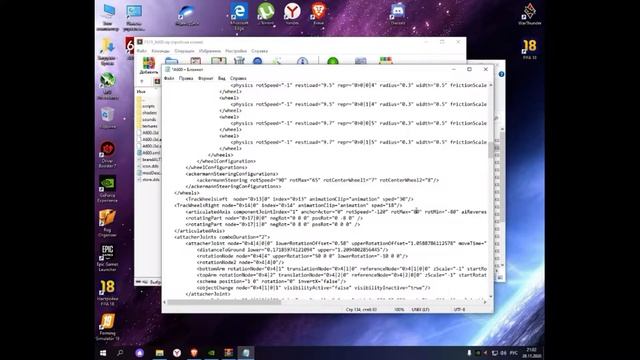
Task: Open the Настройки menu in WinRAR window
Action: (x=236, y=51)
